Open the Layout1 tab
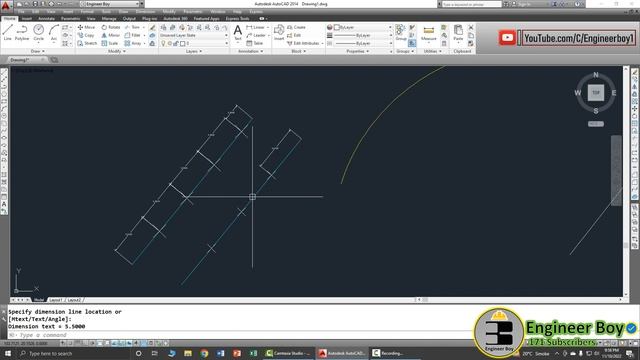 pos(56,300)
